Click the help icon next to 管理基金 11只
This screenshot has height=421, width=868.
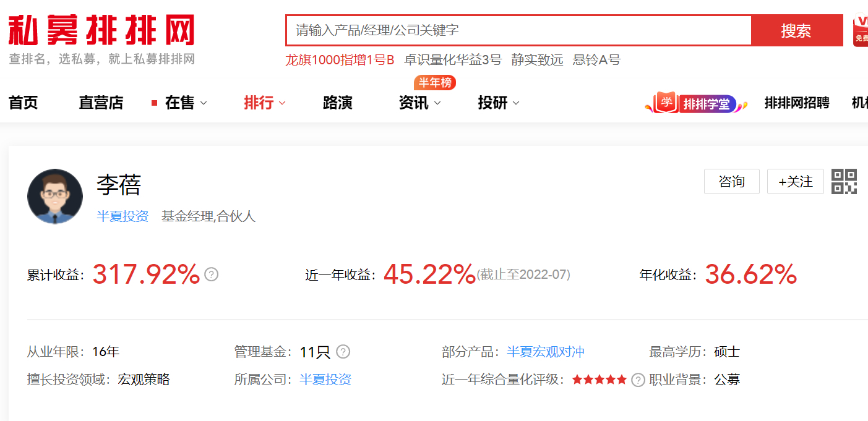coord(343,352)
